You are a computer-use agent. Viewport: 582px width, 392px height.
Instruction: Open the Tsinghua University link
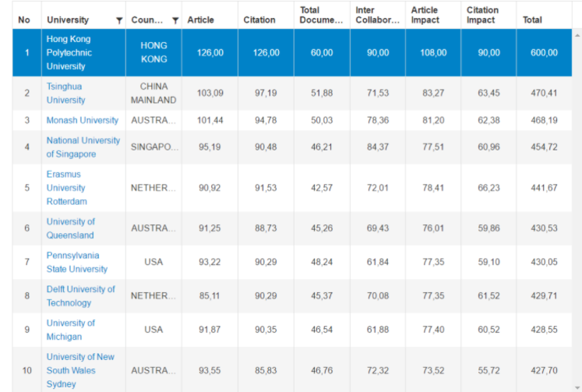(x=65, y=93)
